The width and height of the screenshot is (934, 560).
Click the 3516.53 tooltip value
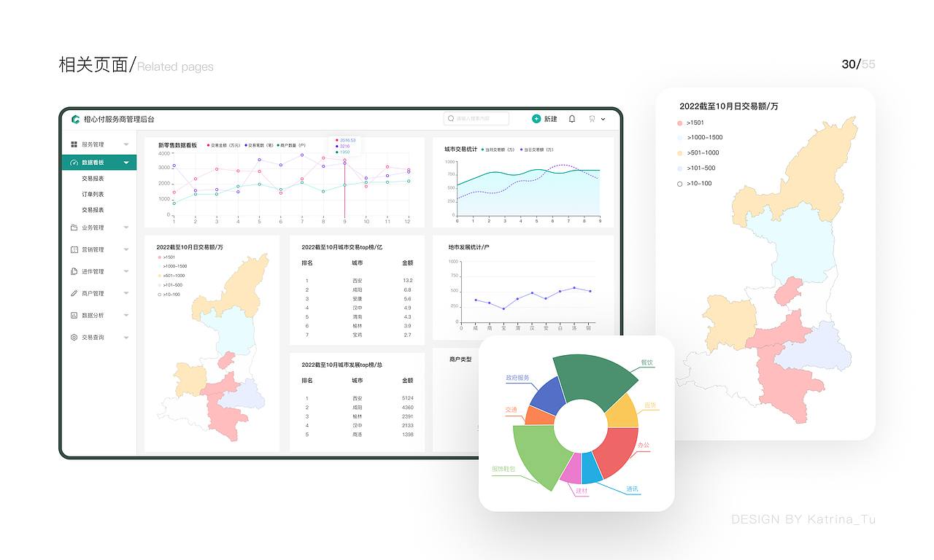click(348, 140)
